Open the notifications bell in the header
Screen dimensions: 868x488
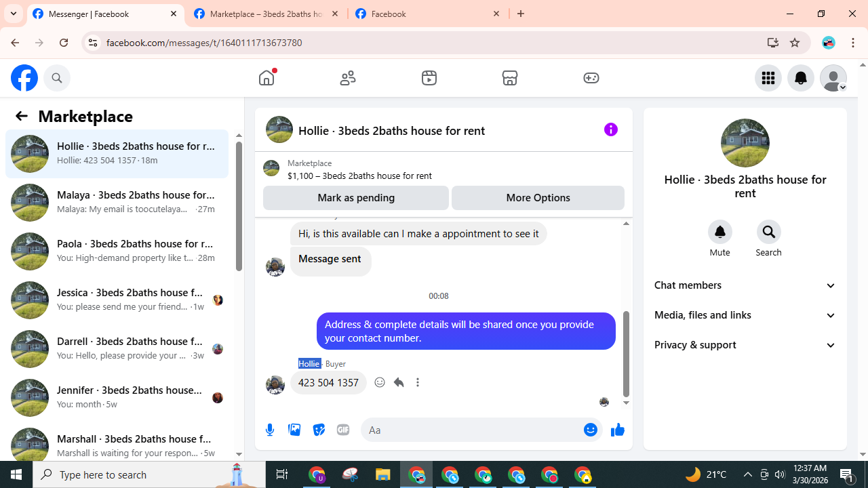801,78
